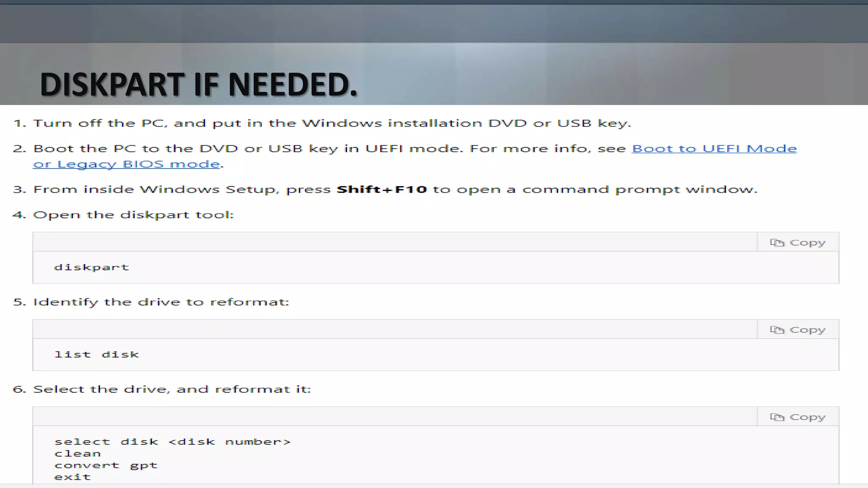Click the 'clean' command line
Image resolution: width=868 pixels, height=488 pixels.
click(78, 454)
